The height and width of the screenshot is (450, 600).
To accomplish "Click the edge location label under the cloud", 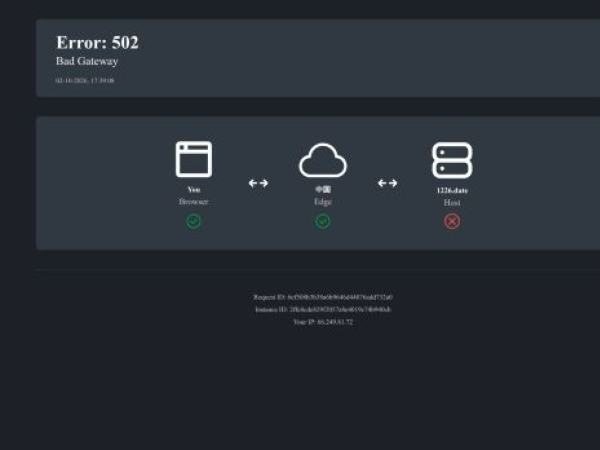I will (x=322, y=189).
